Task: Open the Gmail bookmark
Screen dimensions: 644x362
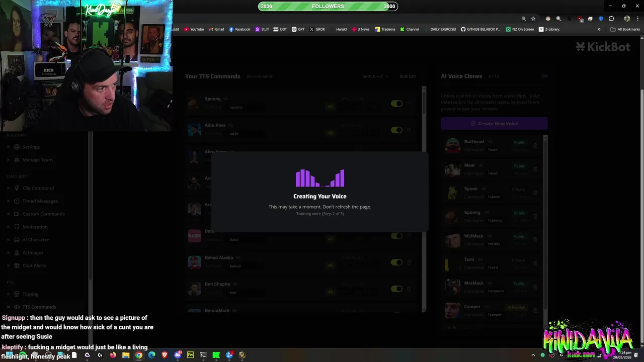Action: click(x=216, y=29)
